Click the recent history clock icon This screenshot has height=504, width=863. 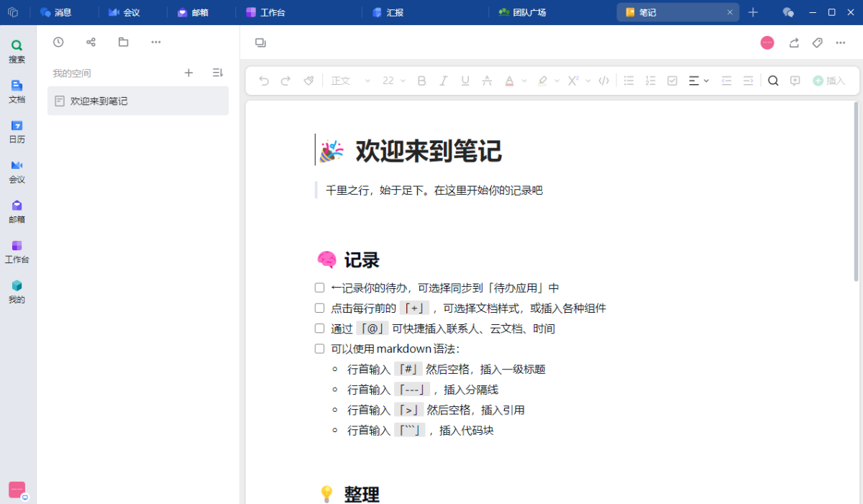point(58,42)
